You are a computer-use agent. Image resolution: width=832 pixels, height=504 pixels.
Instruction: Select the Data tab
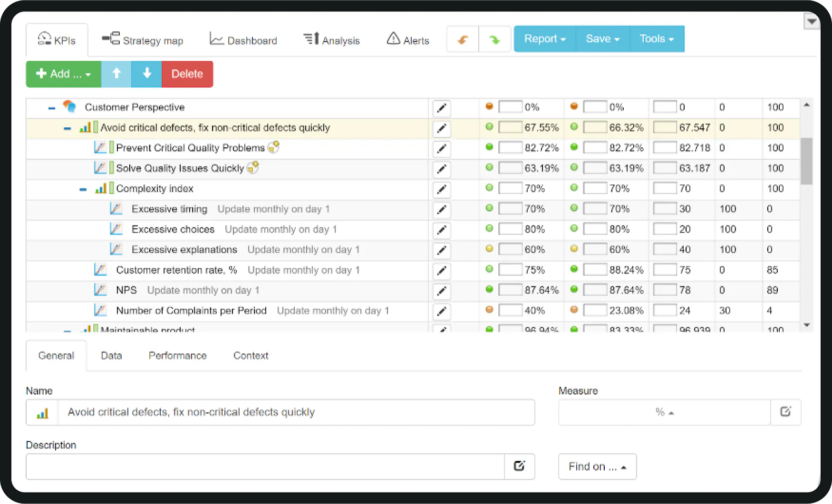(111, 356)
